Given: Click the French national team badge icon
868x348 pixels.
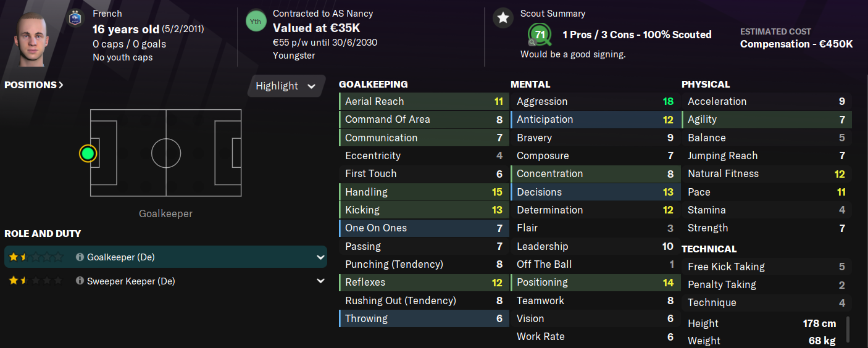Looking at the screenshot, I should coord(74,19).
